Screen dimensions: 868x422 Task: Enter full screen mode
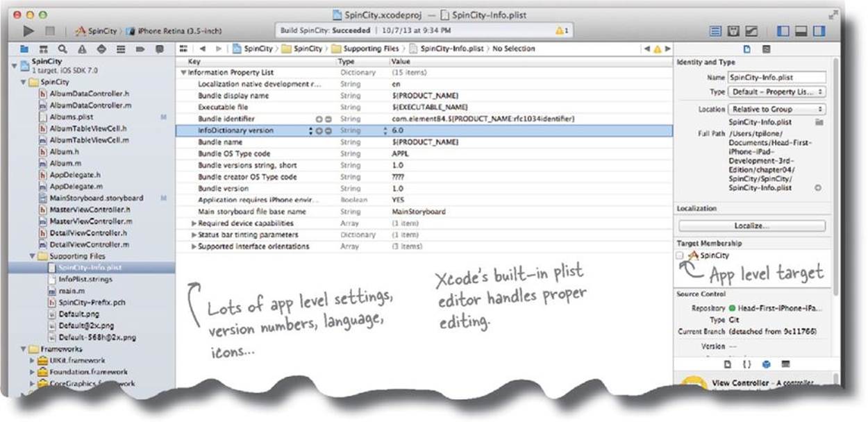[x=833, y=14]
